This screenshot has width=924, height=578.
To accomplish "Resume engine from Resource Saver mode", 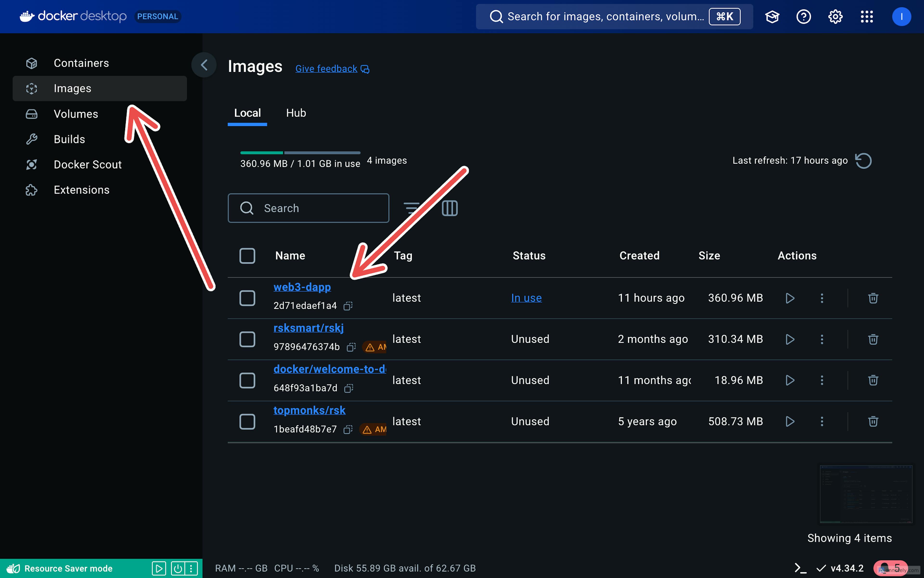I will click(x=159, y=568).
